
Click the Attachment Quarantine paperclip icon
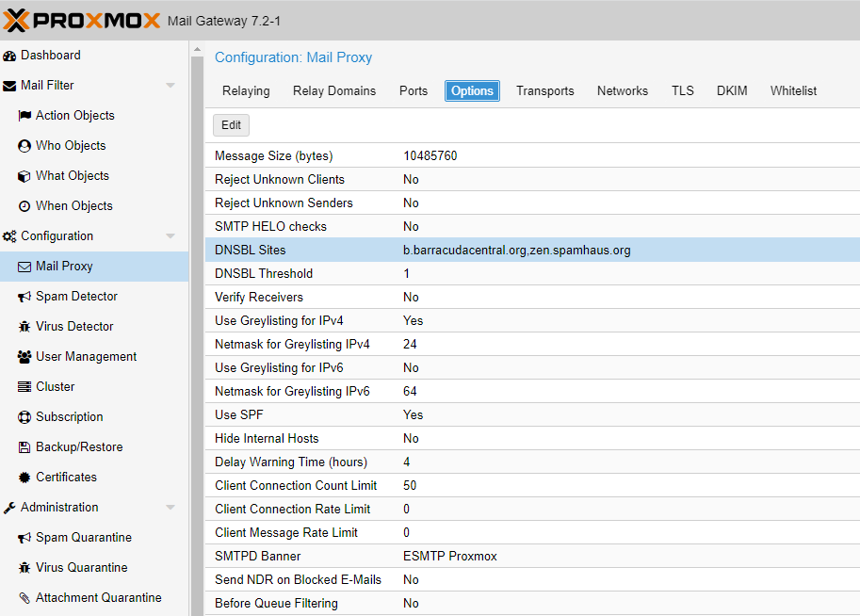tap(24, 598)
